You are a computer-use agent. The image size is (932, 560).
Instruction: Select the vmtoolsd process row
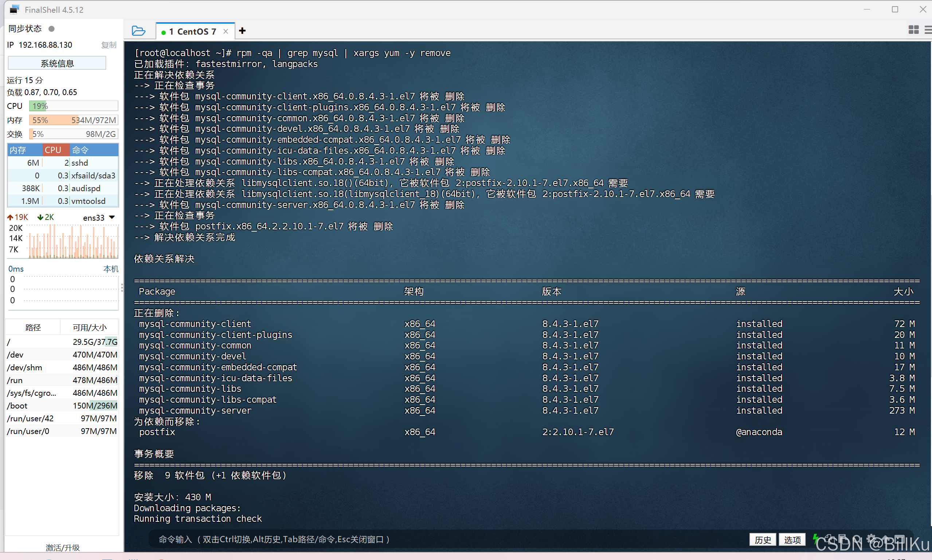63,201
